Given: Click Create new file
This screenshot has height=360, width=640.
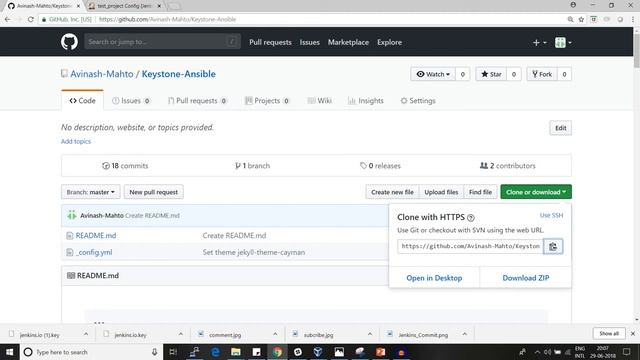Looking at the screenshot, I should tap(392, 192).
